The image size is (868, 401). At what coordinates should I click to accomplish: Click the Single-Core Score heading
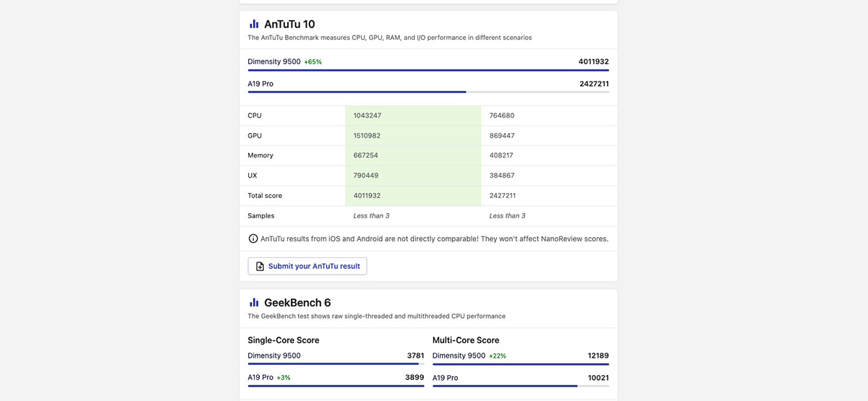point(284,340)
